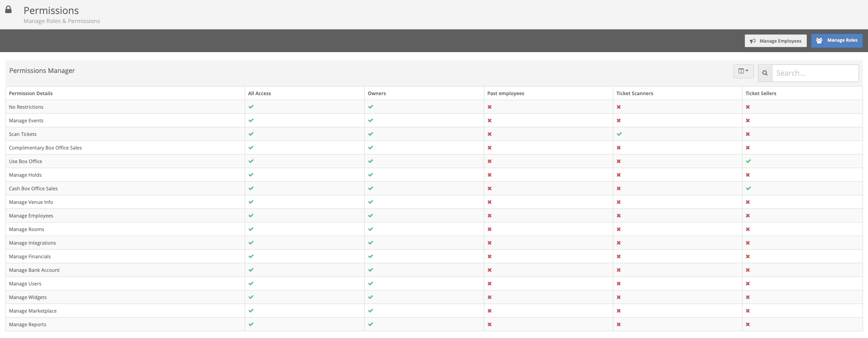Click Complimentary Box Office Sales cross for Ticket Scanners
868x338 pixels.
pyautogui.click(x=619, y=148)
